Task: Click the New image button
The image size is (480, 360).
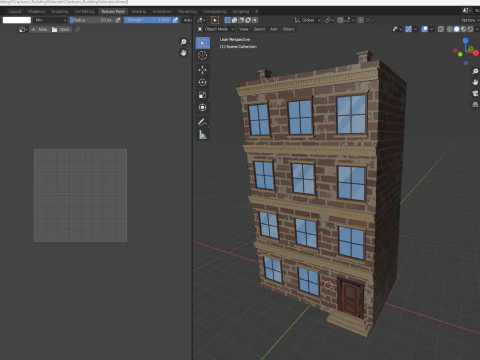Action: click(39, 30)
